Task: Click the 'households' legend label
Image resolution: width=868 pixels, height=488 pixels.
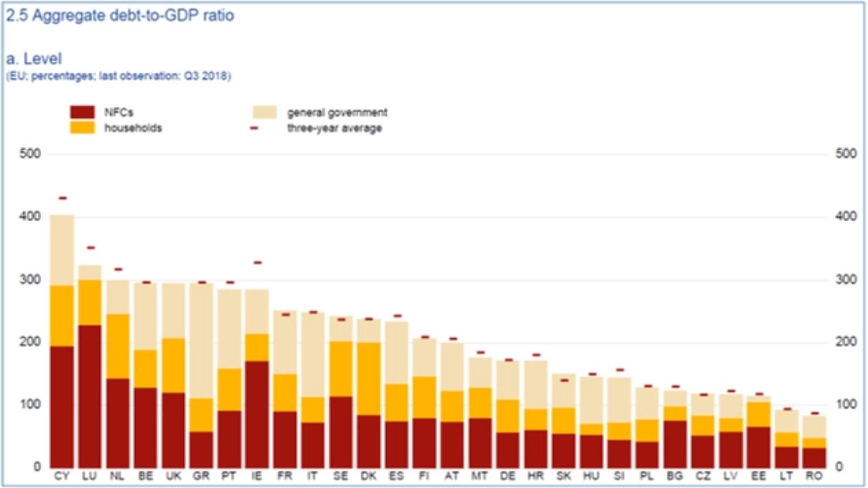Action: pos(133,129)
